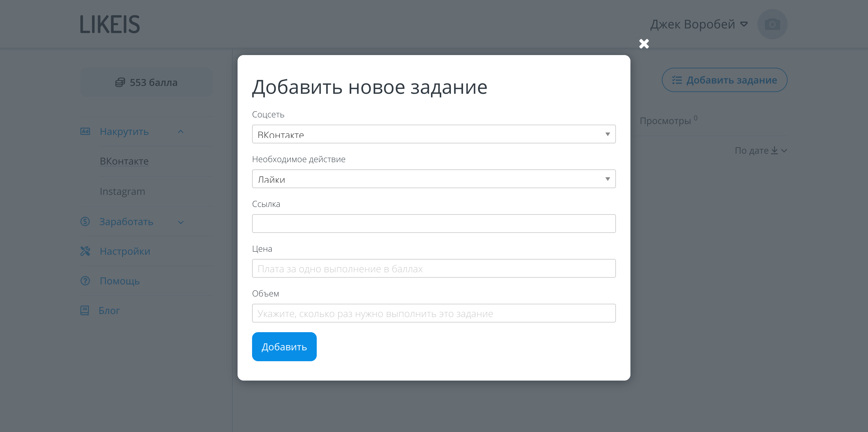Screen dimensions: 868x432
Task: Click the dollar icon next to Заработать
Action: (x=85, y=221)
